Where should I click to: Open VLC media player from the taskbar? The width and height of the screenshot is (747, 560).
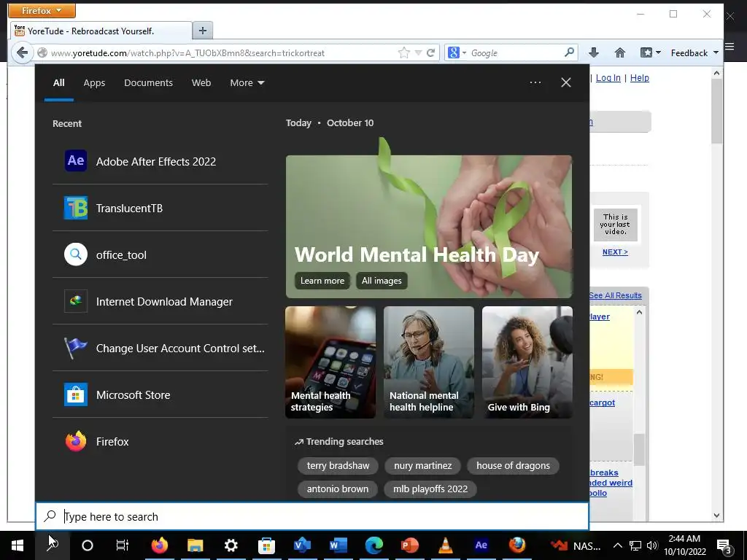[x=446, y=545]
